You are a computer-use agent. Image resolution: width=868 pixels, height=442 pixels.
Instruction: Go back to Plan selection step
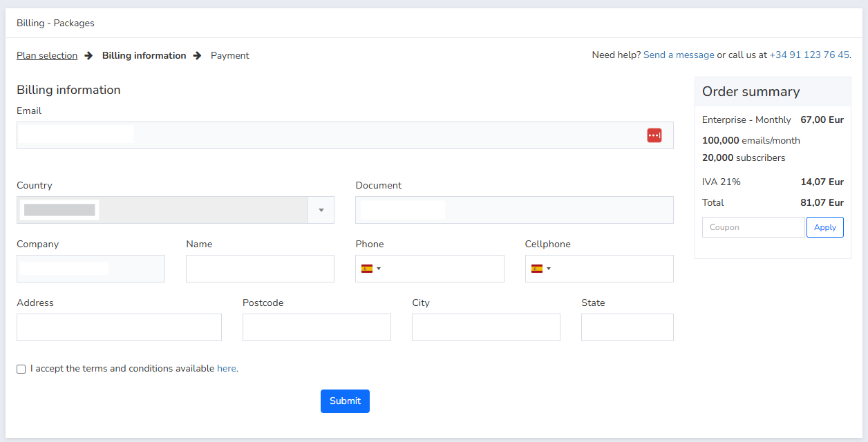click(47, 55)
